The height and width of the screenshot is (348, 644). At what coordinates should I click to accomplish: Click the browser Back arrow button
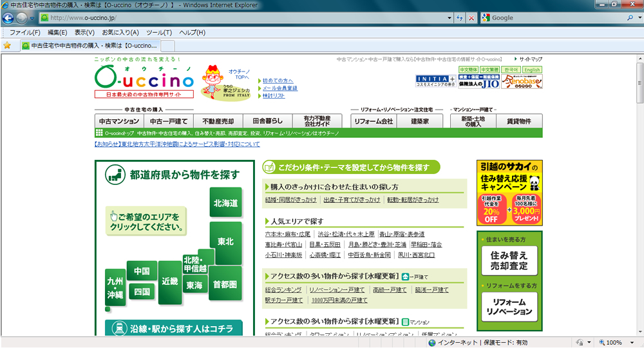8,18
